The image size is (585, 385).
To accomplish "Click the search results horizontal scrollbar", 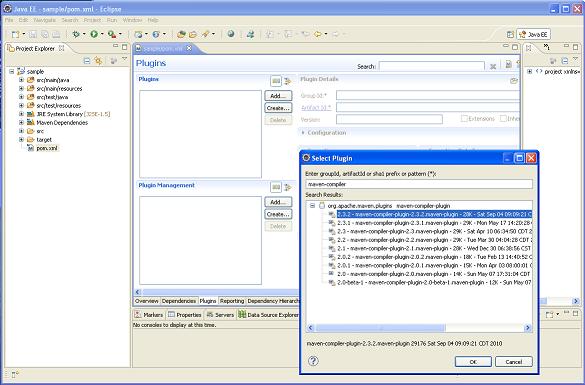I will click(381, 328).
